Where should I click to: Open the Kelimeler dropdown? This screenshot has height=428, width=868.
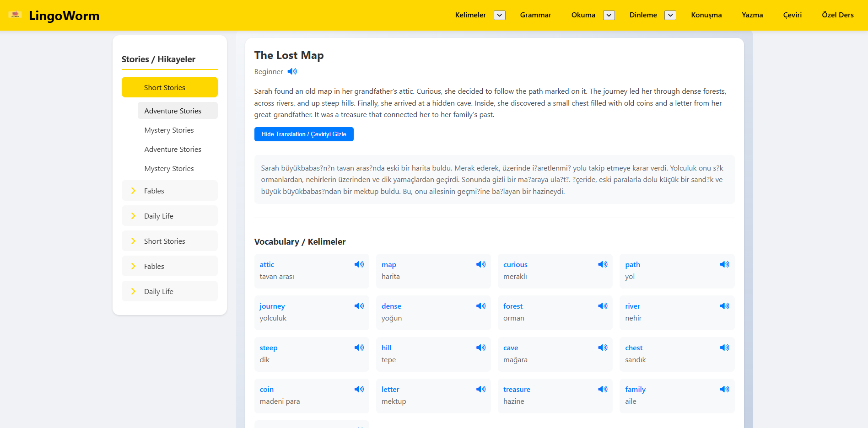pyautogui.click(x=499, y=15)
